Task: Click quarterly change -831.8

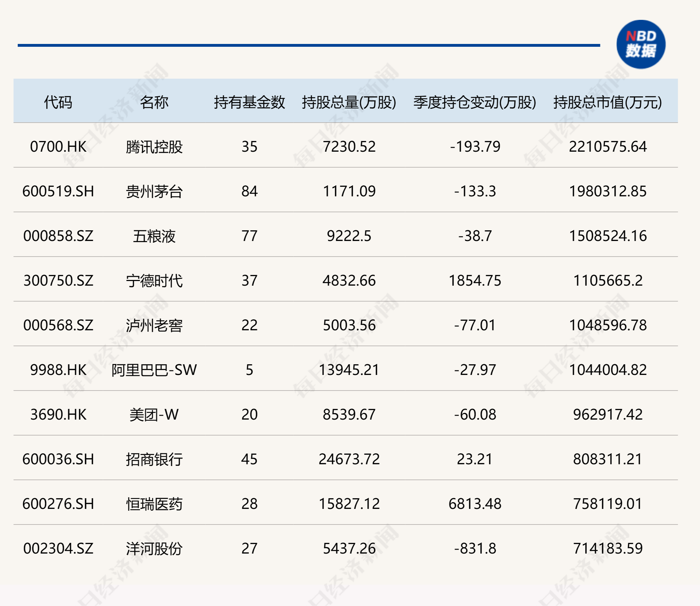Action: [475, 549]
